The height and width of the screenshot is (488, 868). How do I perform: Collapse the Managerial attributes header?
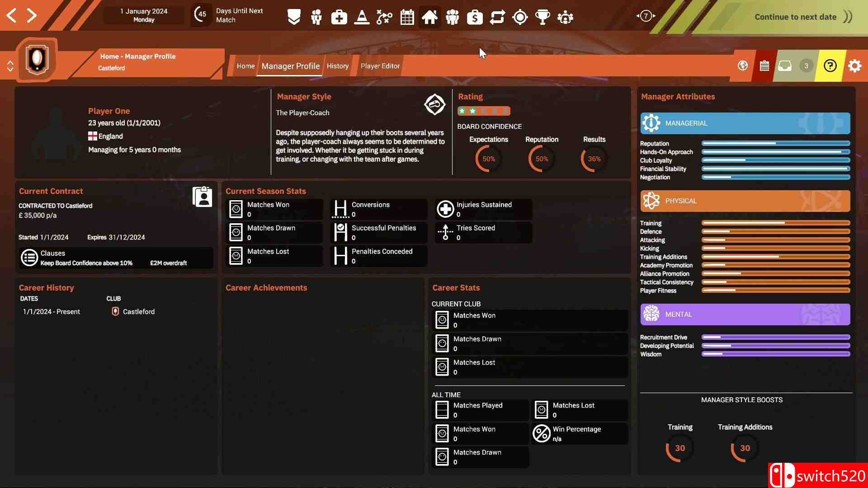point(745,123)
